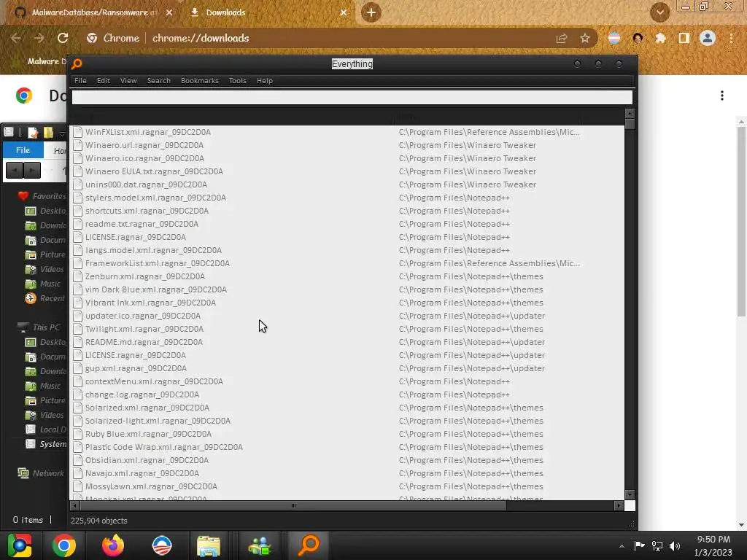This screenshot has height=560, width=747.
Task: Show hidden system tray icons
Action: click(622, 546)
